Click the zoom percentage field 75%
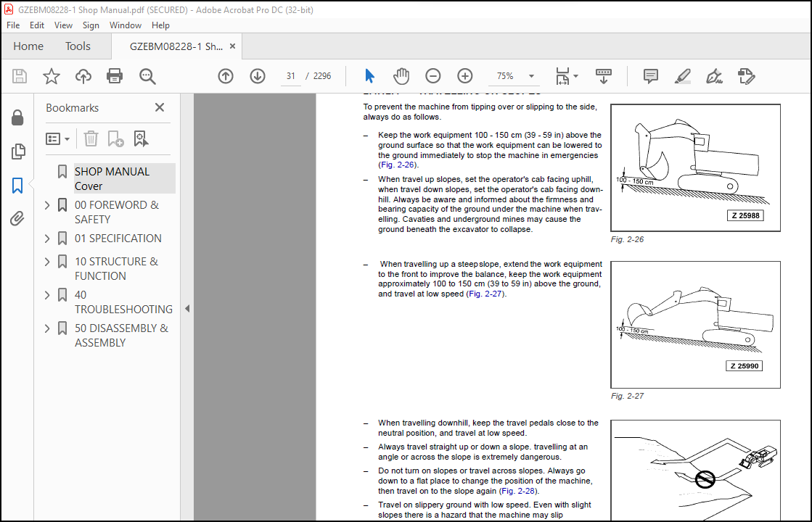Viewport: 812px width, 522px height. pos(505,76)
